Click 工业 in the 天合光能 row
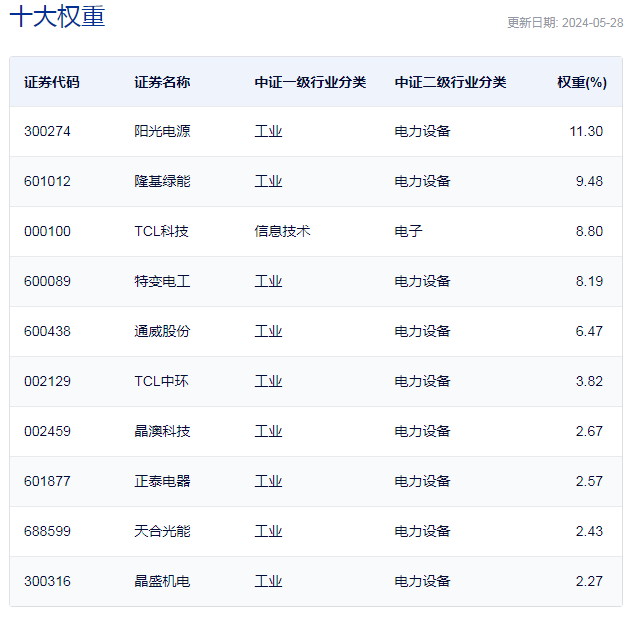This screenshot has height=617, width=630. click(268, 531)
